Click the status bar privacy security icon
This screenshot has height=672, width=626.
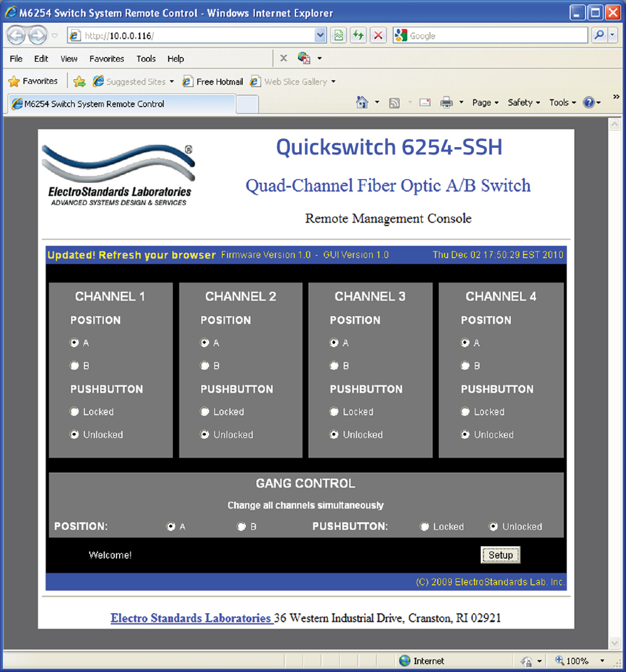click(x=526, y=661)
